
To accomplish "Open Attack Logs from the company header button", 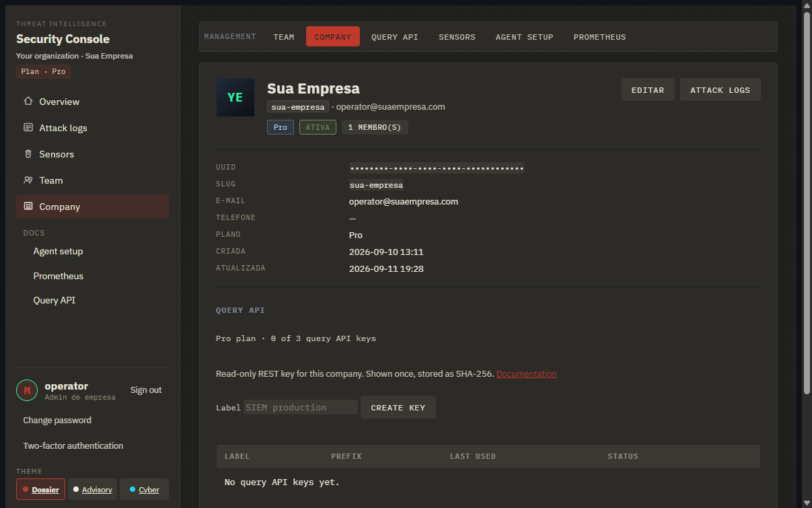I will pos(720,90).
